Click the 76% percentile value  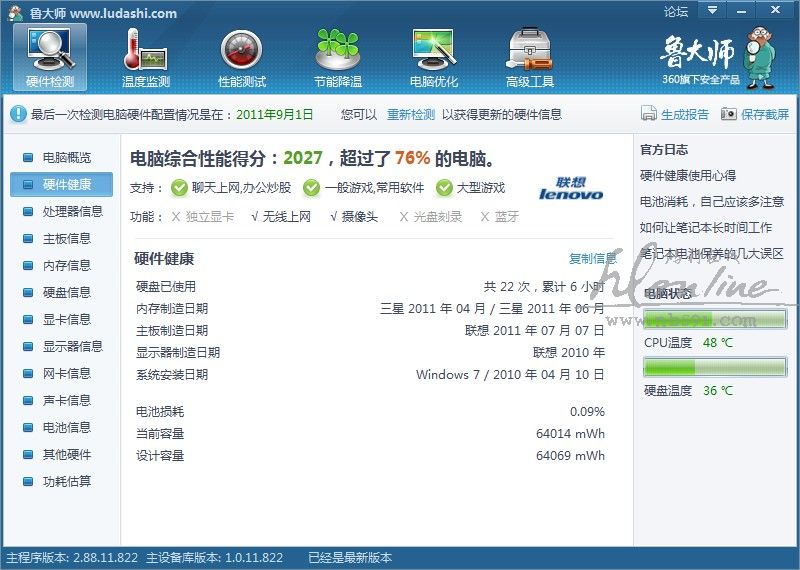coord(412,158)
